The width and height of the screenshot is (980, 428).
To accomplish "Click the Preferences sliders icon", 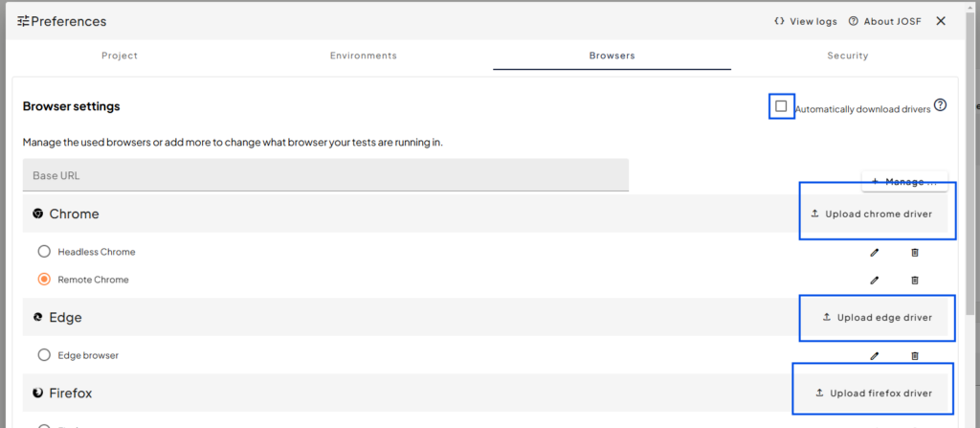I will pos(23,21).
